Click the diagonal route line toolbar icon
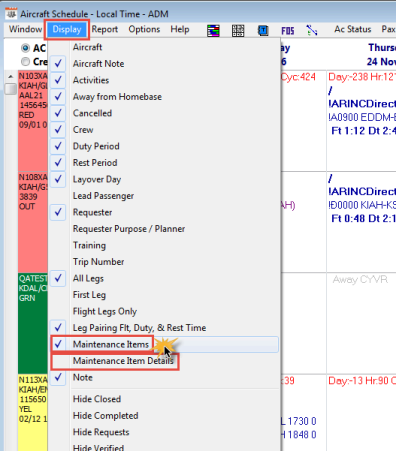Screen dimensions: 396x451 (x=312, y=30)
